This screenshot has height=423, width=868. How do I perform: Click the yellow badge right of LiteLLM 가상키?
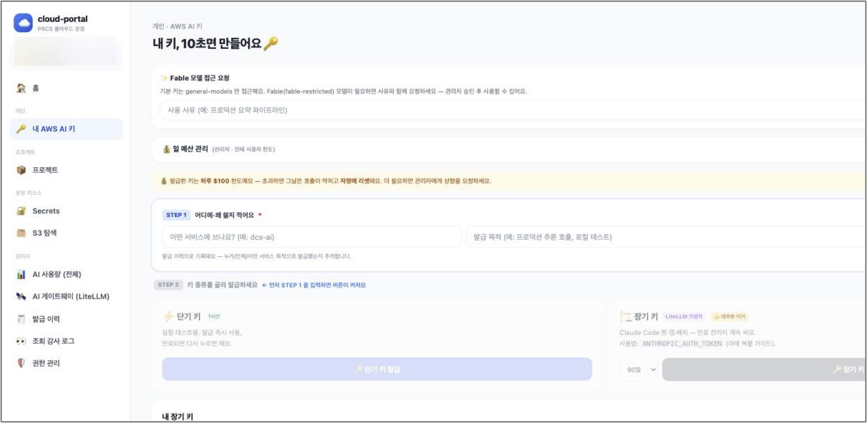pyautogui.click(x=729, y=316)
